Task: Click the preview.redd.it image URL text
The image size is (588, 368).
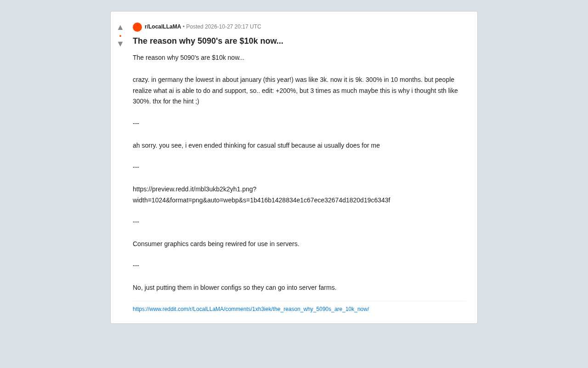Action: click(x=195, y=189)
